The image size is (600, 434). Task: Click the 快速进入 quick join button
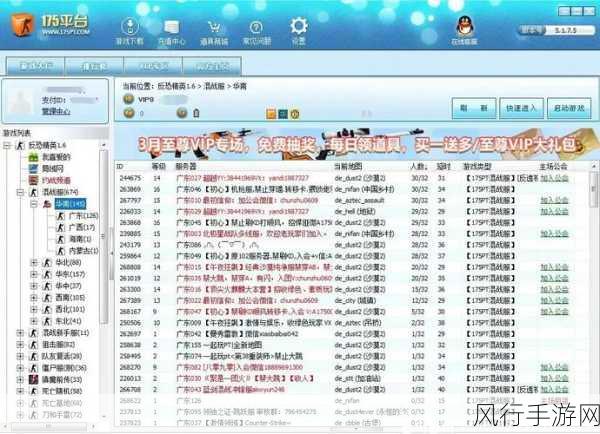tap(521, 108)
